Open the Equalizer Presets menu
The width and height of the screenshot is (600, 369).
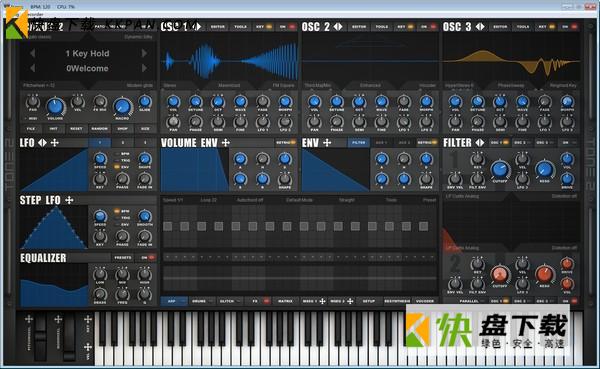pyautogui.click(x=123, y=258)
